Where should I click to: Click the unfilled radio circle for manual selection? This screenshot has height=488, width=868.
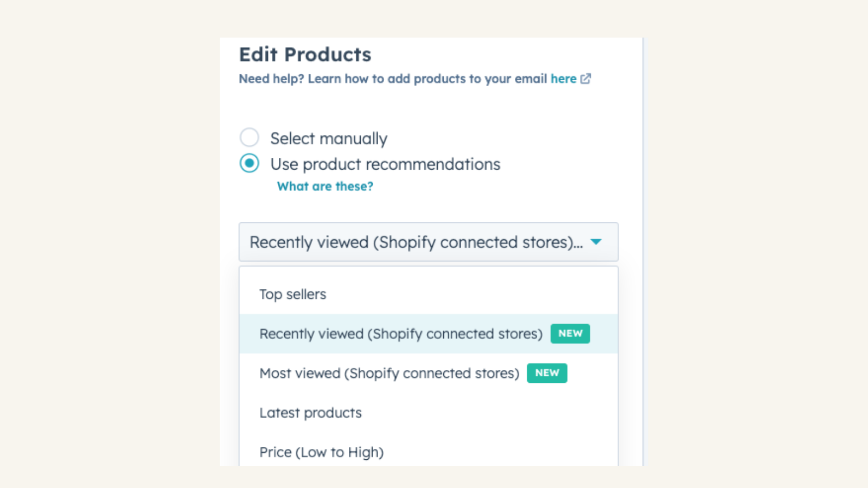(249, 138)
